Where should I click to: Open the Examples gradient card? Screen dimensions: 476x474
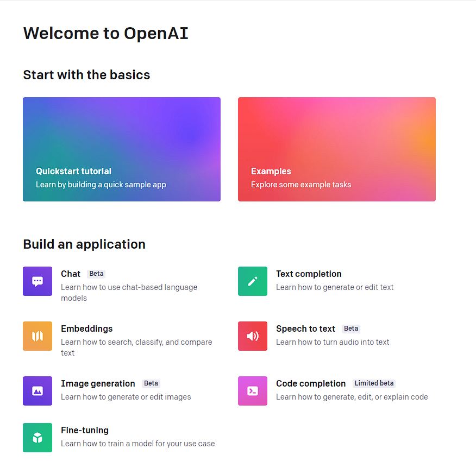click(337, 149)
